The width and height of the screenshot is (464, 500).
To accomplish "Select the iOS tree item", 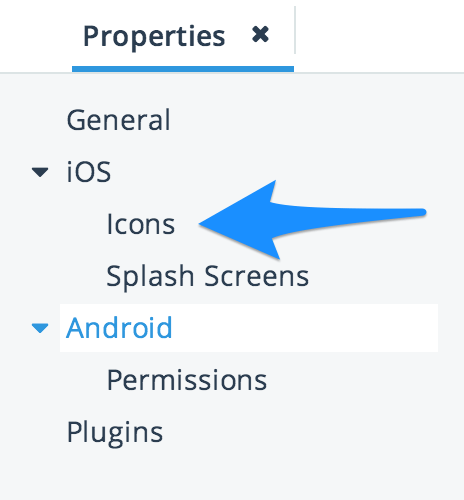I will pos(89,172).
